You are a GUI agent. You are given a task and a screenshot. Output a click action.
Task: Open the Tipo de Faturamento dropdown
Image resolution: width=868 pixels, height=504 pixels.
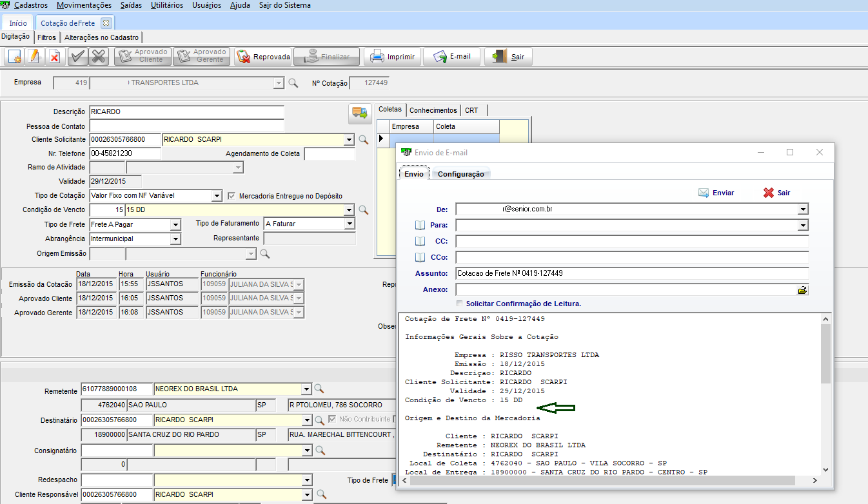[349, 224]
